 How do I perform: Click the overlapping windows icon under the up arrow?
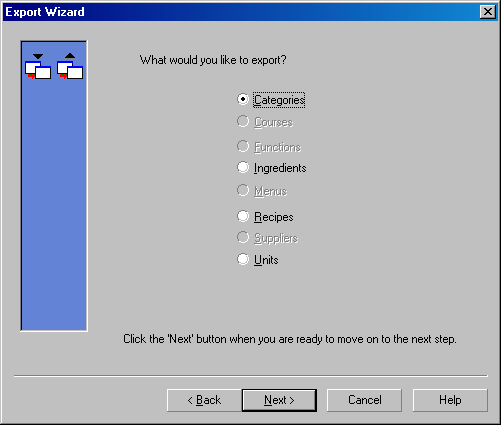pos(70,70)
